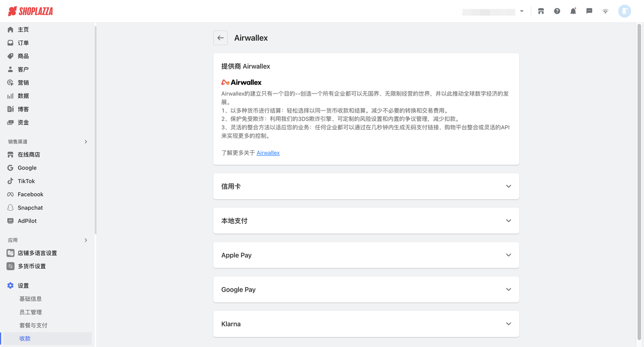Expand the 信用卡 credit card section
Viewport: 644px width, 347px height.
tap(366, 186)
